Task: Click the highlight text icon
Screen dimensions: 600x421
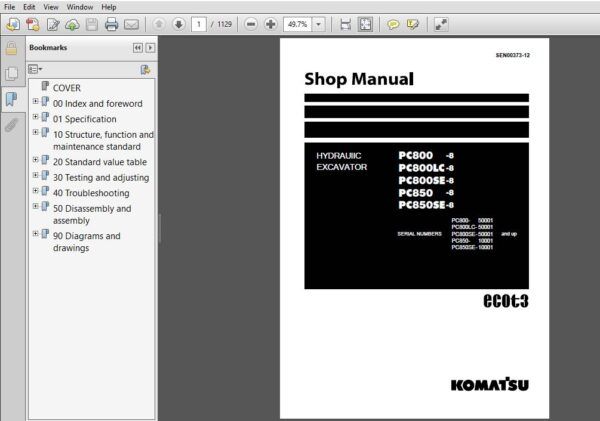Action: [413, 24]
